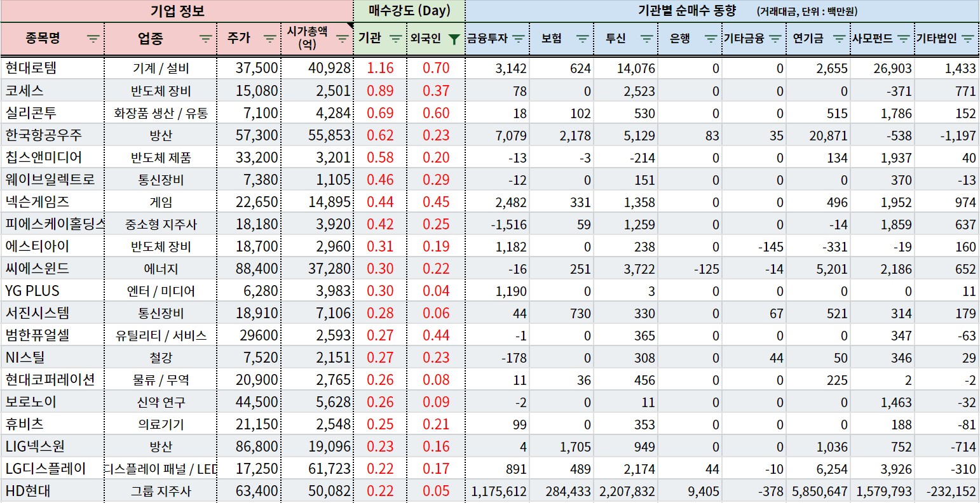Click the 14,076 투신 value cell

pos(626,68)
